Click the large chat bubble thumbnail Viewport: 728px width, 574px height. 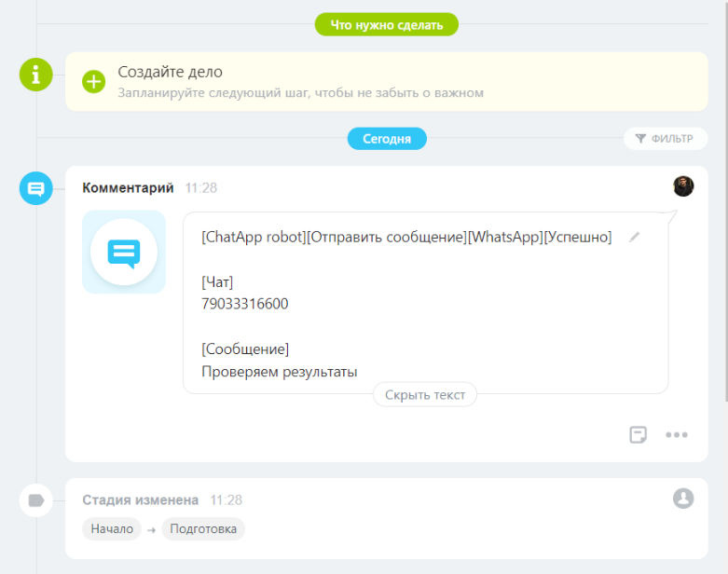[x=124, y=252]
